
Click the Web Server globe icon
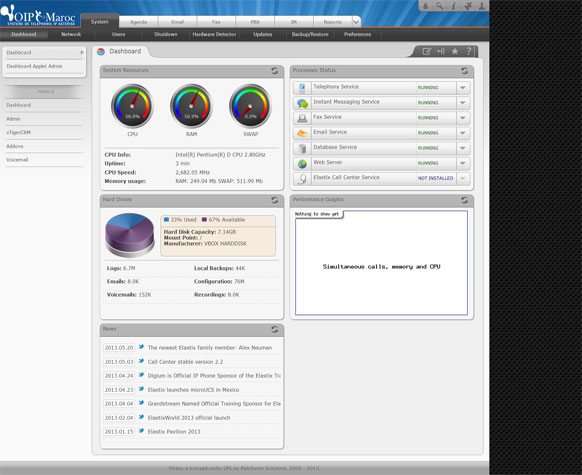click(302, 164)
